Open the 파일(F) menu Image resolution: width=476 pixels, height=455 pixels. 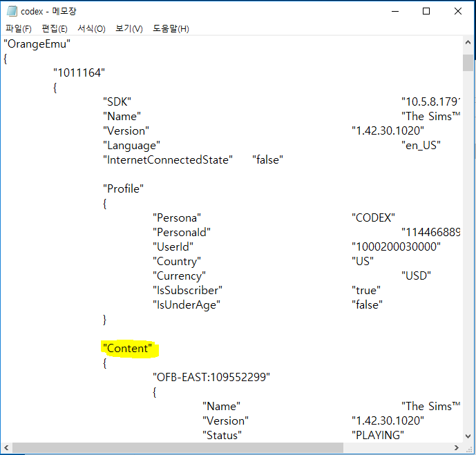click(19, 29)
